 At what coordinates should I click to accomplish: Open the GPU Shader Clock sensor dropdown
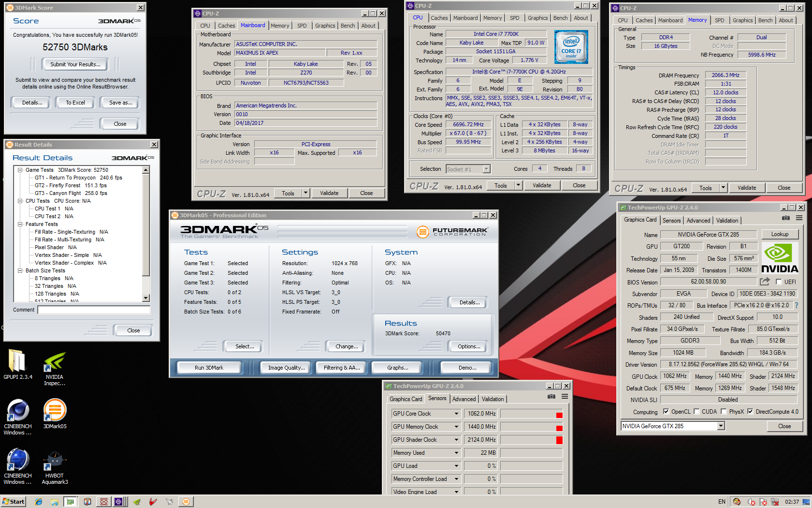click(456, 440)
